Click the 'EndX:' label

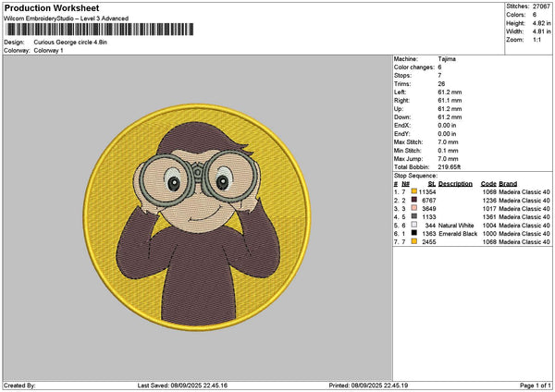click(x=402, y=125)
